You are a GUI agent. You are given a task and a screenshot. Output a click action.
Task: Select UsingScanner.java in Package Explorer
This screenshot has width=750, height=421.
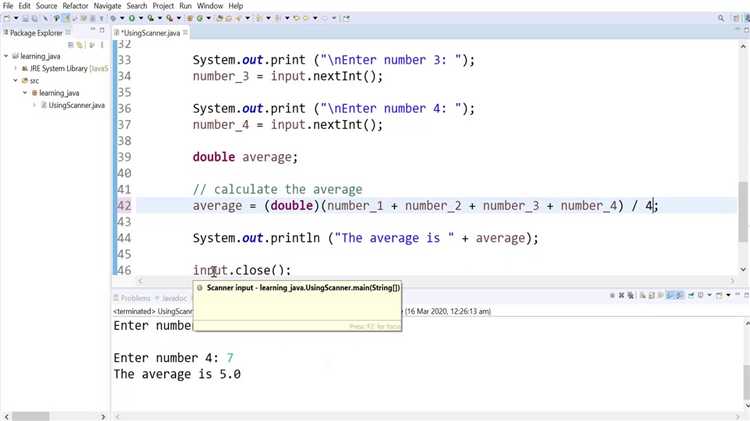pyautogui.click(x=77, y=105)
